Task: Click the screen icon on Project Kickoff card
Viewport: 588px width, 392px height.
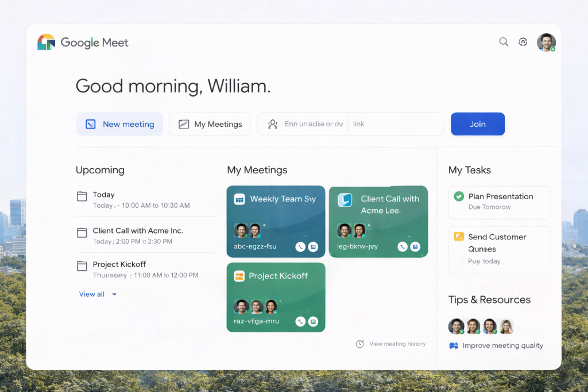Action: [x=313, y=321]
